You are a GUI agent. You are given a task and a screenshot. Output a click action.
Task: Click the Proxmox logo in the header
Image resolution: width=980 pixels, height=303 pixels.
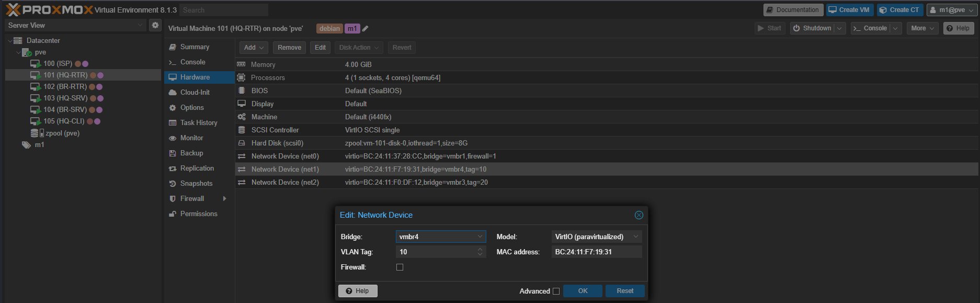point(49,10)
